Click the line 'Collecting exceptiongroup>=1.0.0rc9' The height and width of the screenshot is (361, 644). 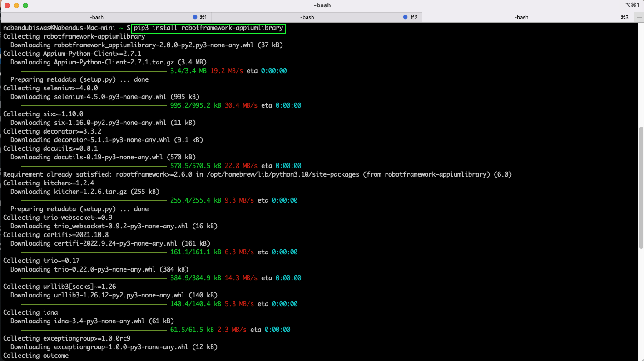click(67, 338)
